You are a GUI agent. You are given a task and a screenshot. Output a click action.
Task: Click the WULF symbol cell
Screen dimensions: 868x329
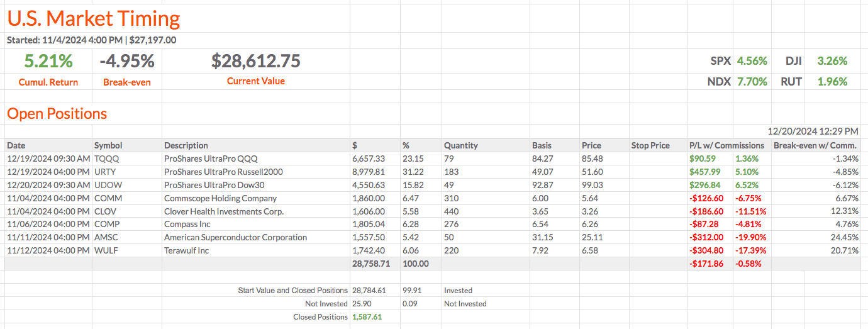(x=106, y=251)
